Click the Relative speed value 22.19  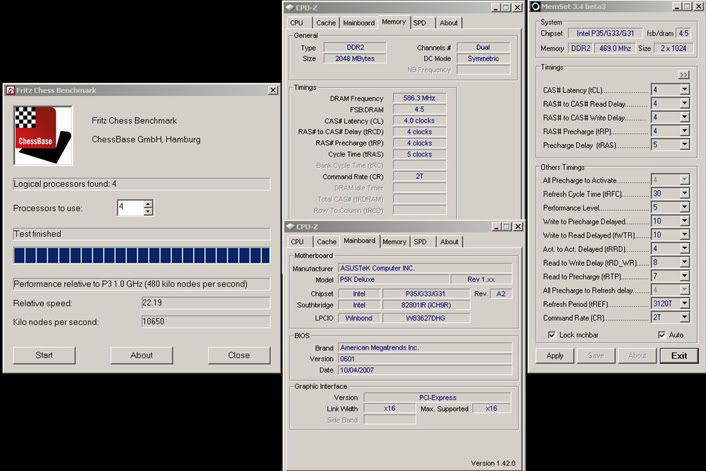[206, 303]
